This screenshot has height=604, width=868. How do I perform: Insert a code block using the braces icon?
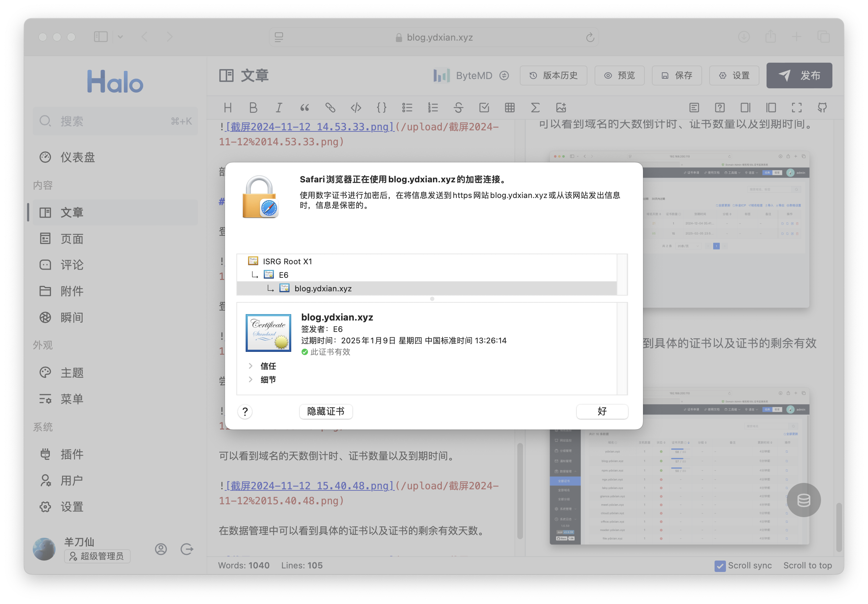(x=381, y=108)
